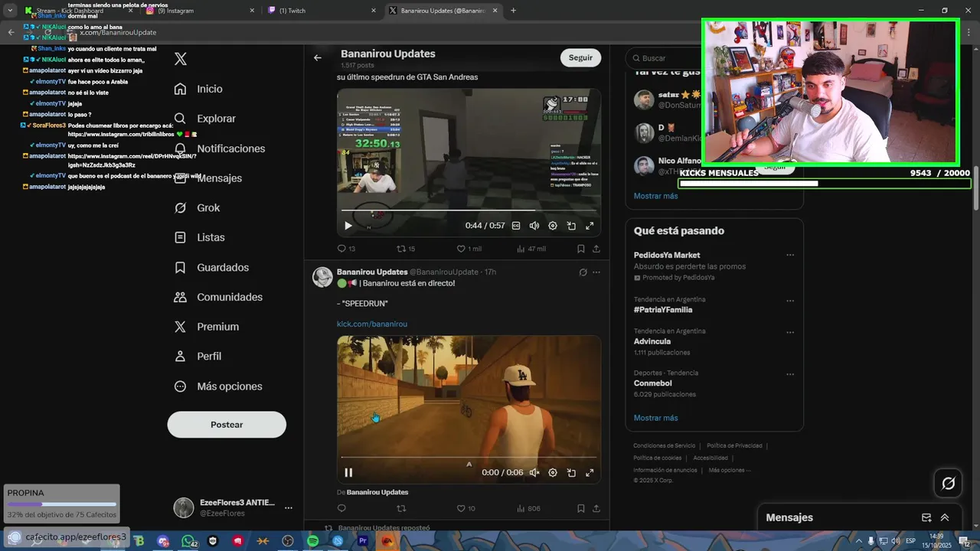Make the second video fullscreen
Viewport: 980px width, 551px height.
pyautogui.click(x=590, y=473)
